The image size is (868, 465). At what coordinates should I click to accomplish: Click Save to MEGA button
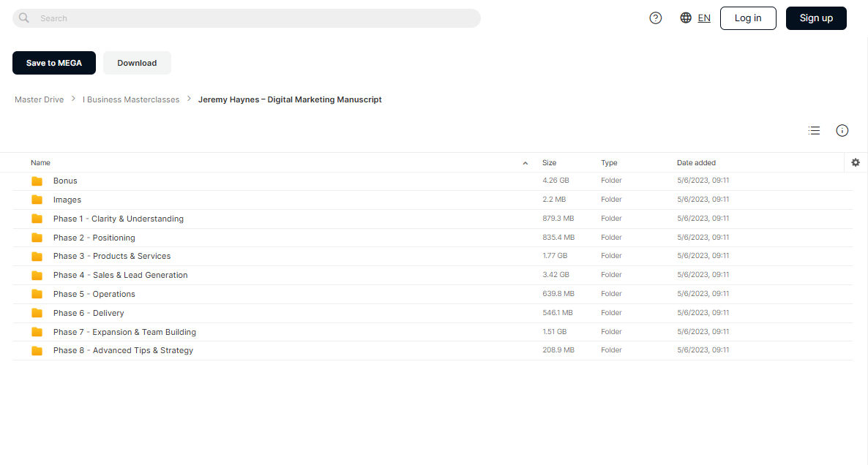tap(53, 63)
